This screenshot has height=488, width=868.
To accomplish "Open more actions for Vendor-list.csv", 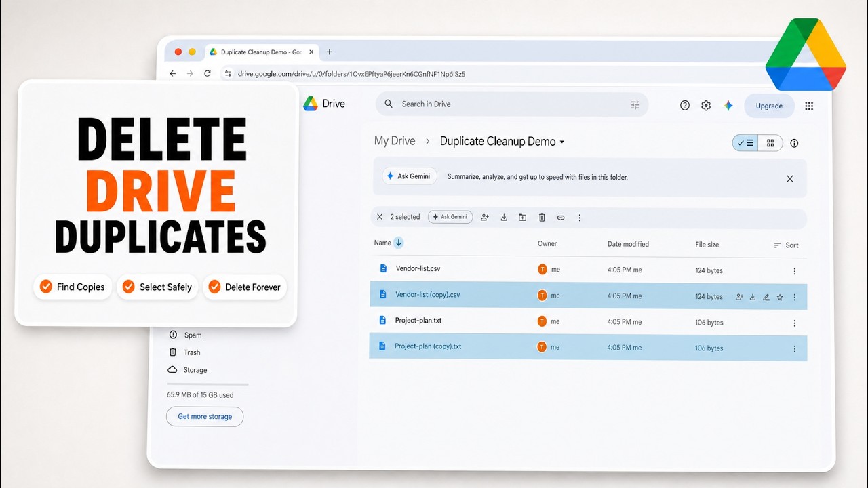I will pyautogui.click(x=795, y=271).
